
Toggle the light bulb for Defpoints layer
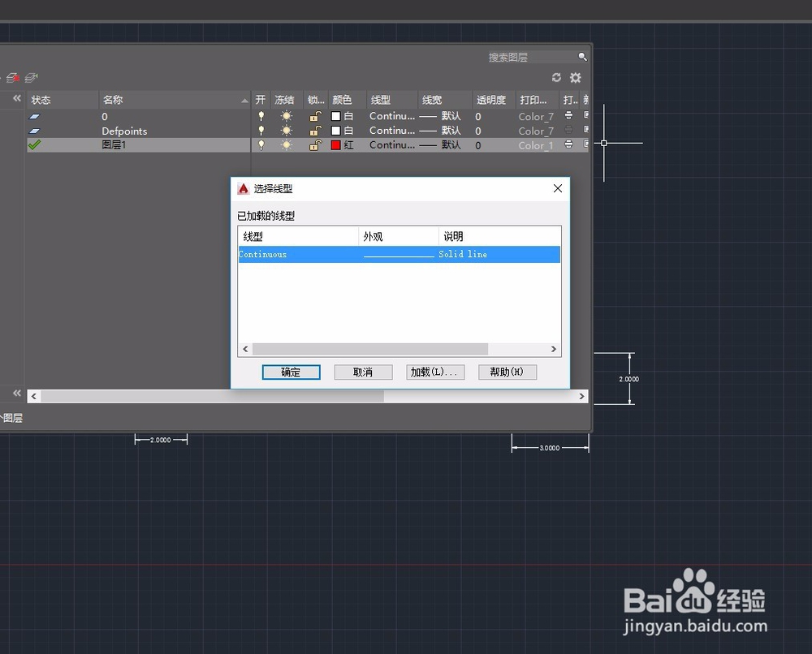pyautogui.click(x=261, y=131)
